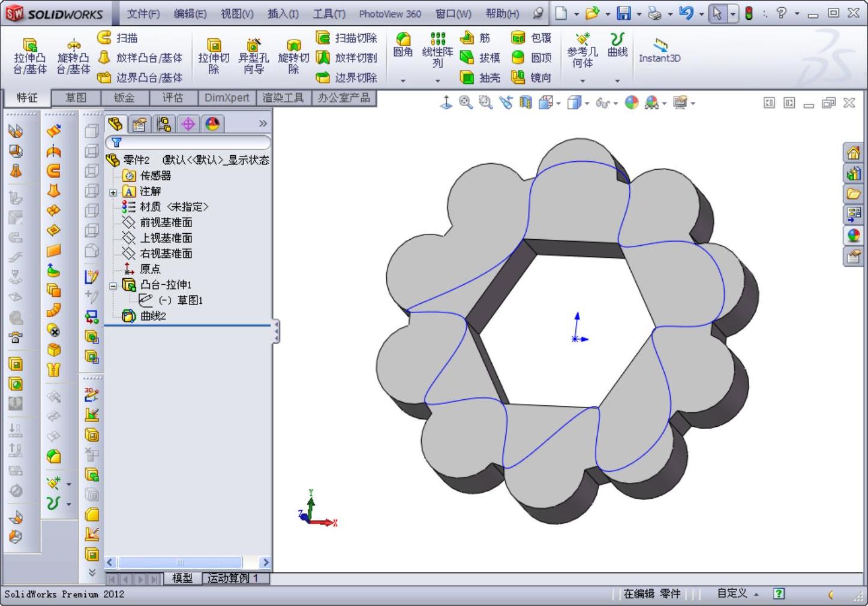
Task: Open the hide/show items dropdown arrow
Action: pyautogui.click(x=615, y=104)
